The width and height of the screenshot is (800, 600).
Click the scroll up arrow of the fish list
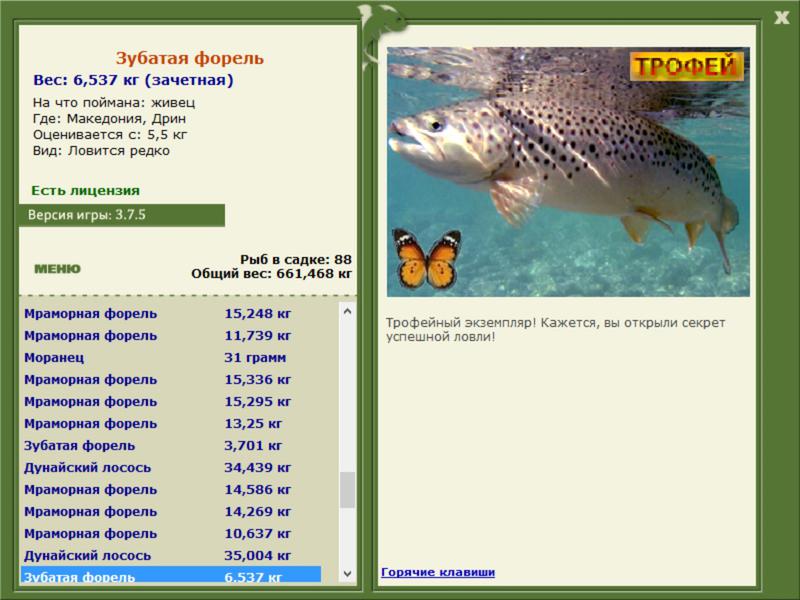point(347,311)
